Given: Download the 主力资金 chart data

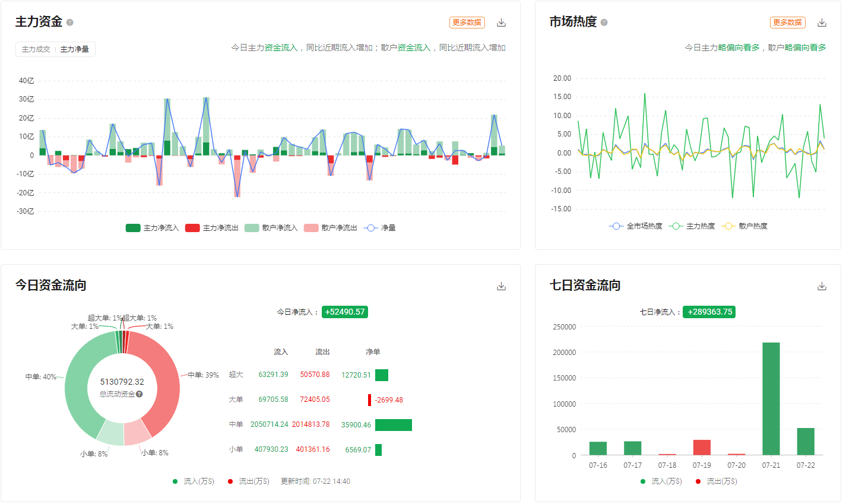Looking at the screenshot, I should point(501,23).
